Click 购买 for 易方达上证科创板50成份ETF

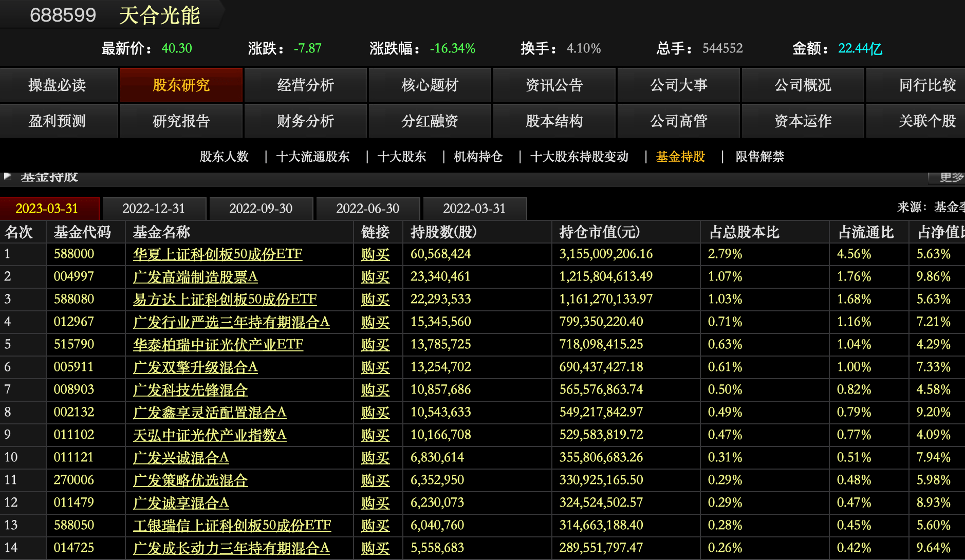click(375, 300)
